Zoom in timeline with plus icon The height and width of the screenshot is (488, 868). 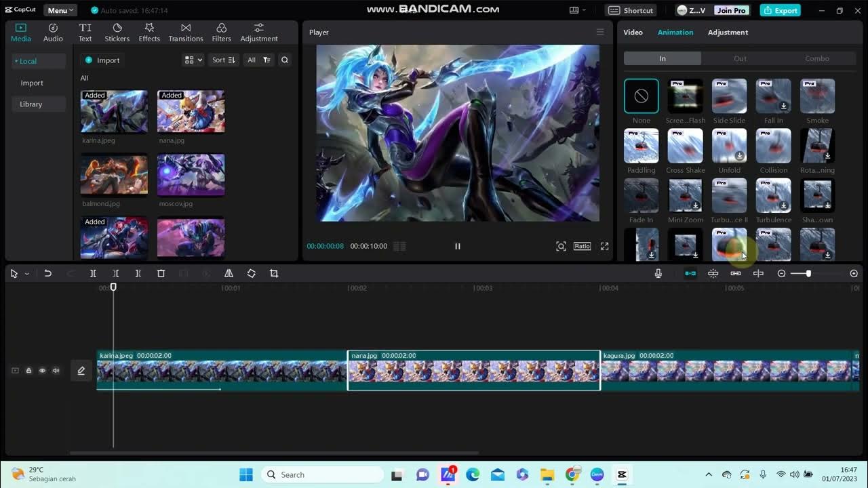(x=854, y=273)
